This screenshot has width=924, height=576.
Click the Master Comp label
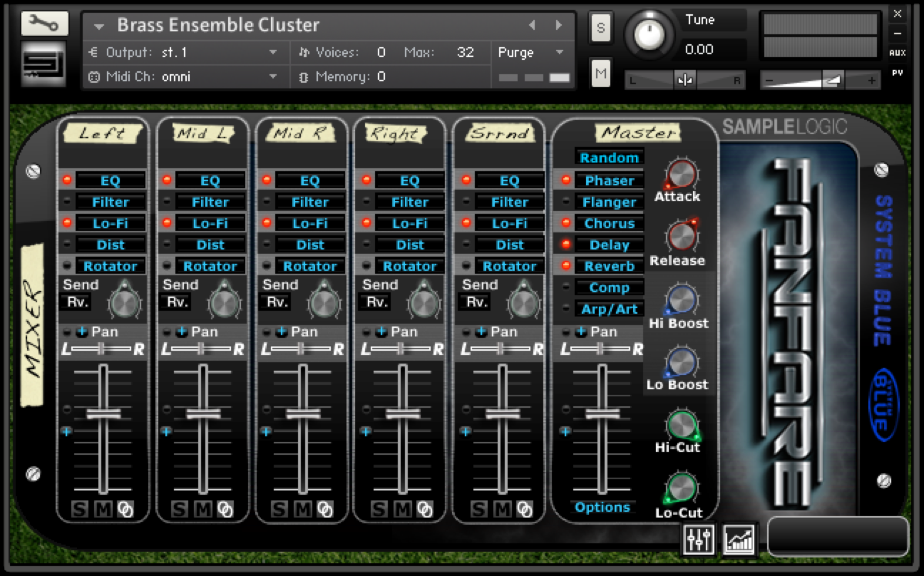(x=610, y=288)
